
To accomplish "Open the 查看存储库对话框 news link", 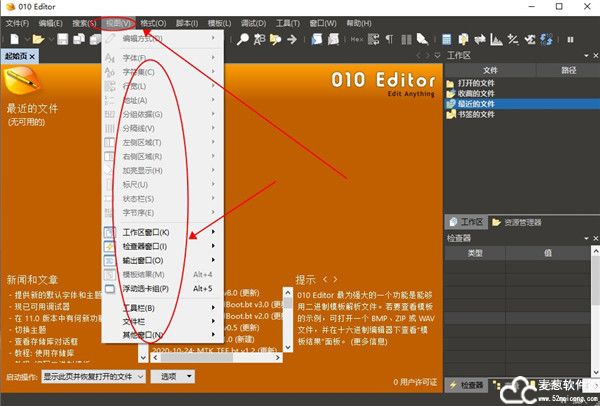I will (46, 341).
